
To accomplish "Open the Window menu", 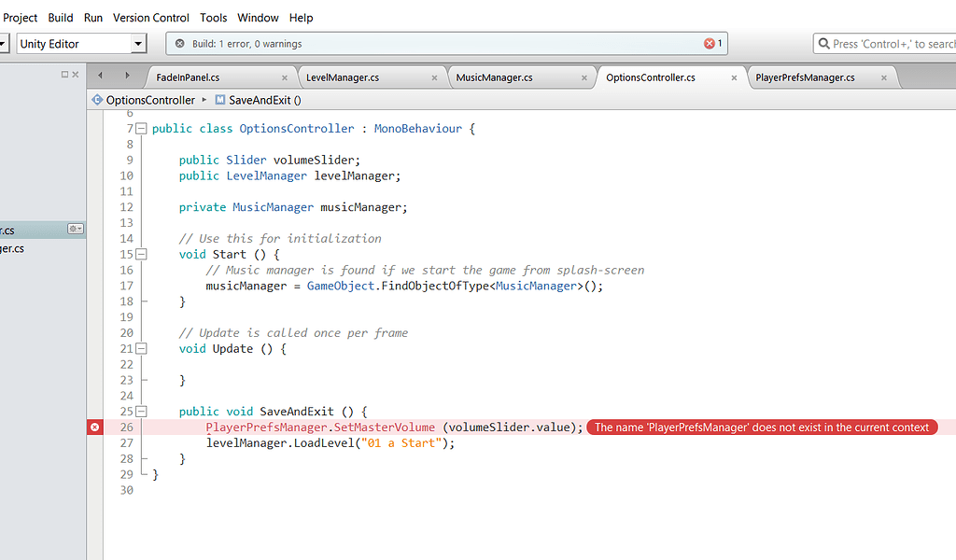I will tap(258, 18).
